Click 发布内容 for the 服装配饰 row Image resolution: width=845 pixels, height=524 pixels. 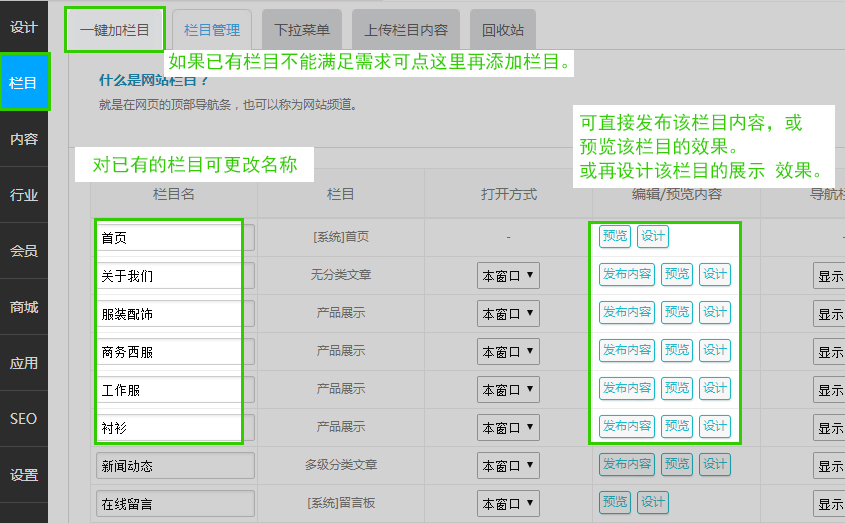point(626,312)
